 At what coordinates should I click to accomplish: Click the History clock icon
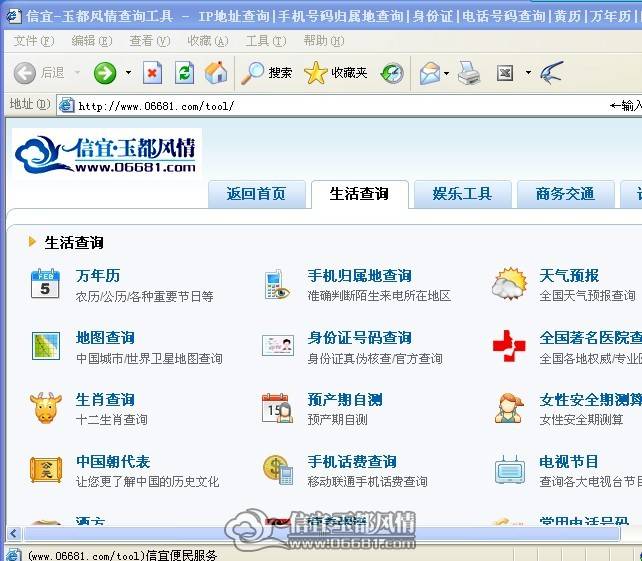pyautogui.click(x=392, y=73)
